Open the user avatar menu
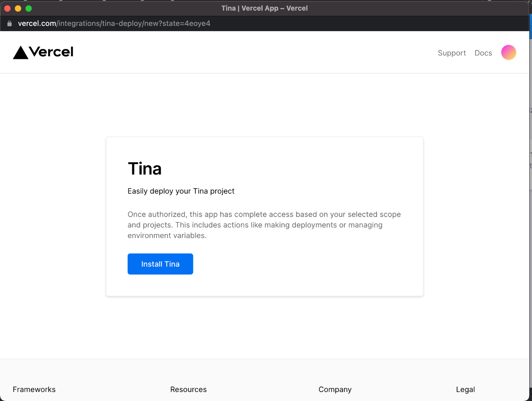This screenshot has height=401, width=532. point(508,52)
